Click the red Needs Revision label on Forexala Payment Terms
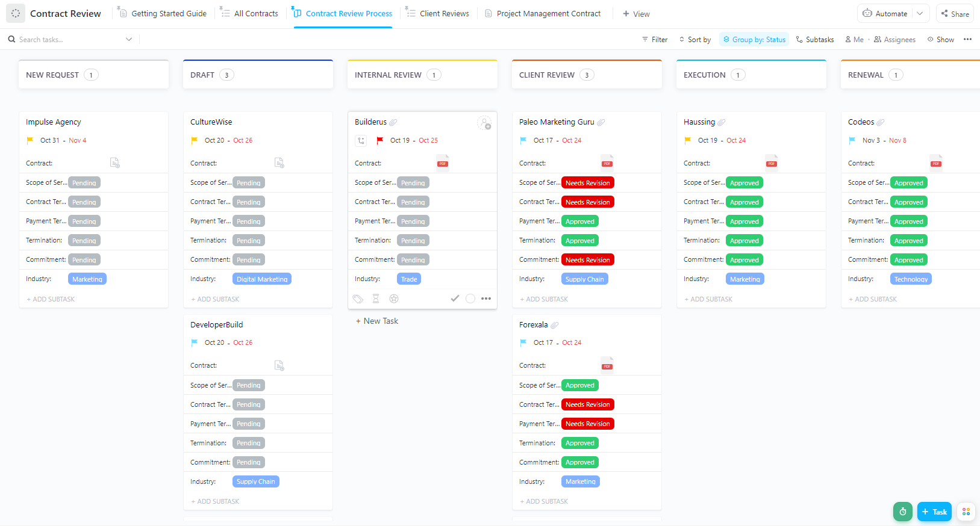 [587, 424]
